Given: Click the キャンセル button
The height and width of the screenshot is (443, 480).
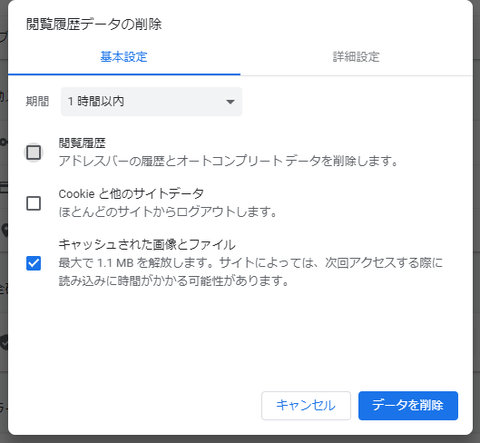Looking at the screenshot, I should (x=306, y=405).
